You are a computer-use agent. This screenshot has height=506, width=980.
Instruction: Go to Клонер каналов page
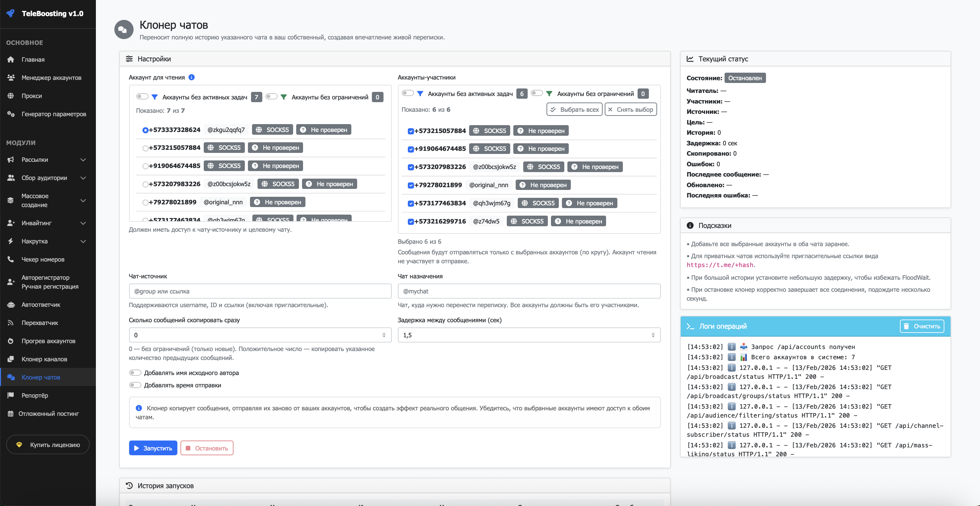[44, 359]
